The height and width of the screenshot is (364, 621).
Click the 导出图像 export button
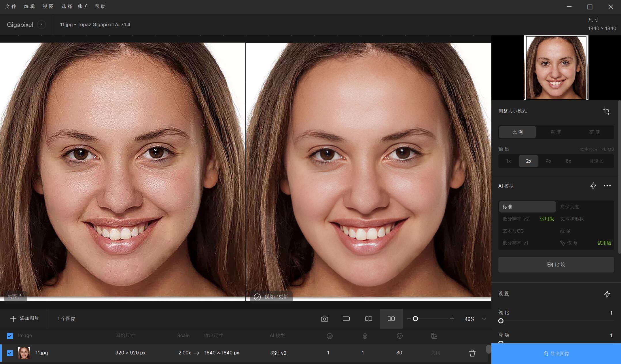[556, 354]
